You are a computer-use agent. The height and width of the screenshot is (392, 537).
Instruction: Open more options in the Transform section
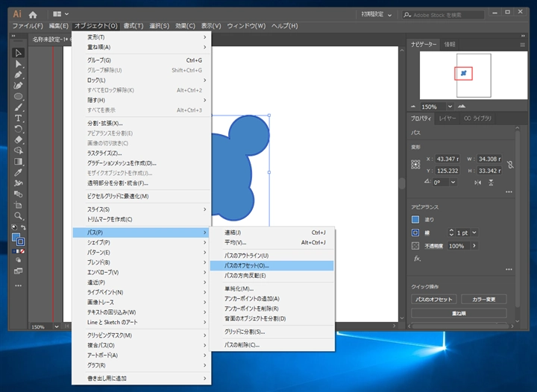coord(509,192)
